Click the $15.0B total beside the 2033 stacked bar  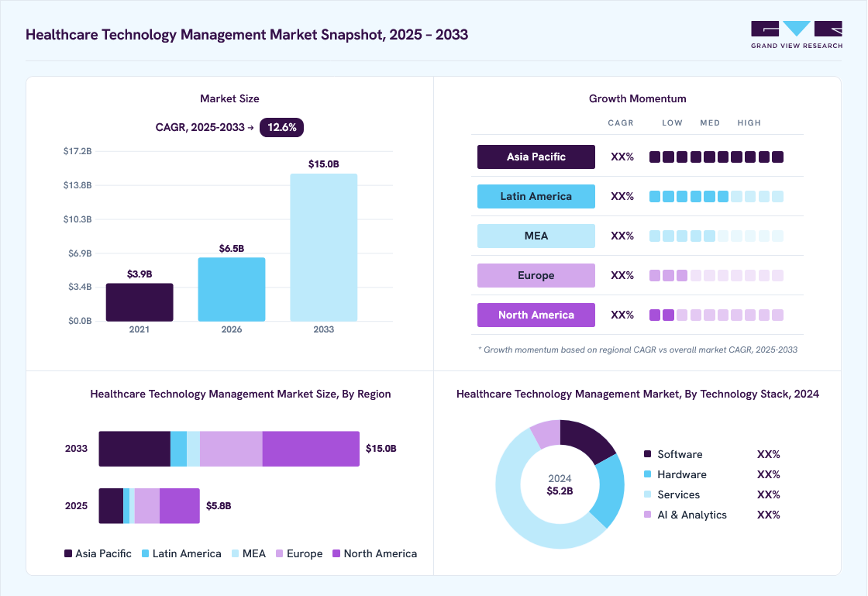pyautogui.click(x=381, y=449)
